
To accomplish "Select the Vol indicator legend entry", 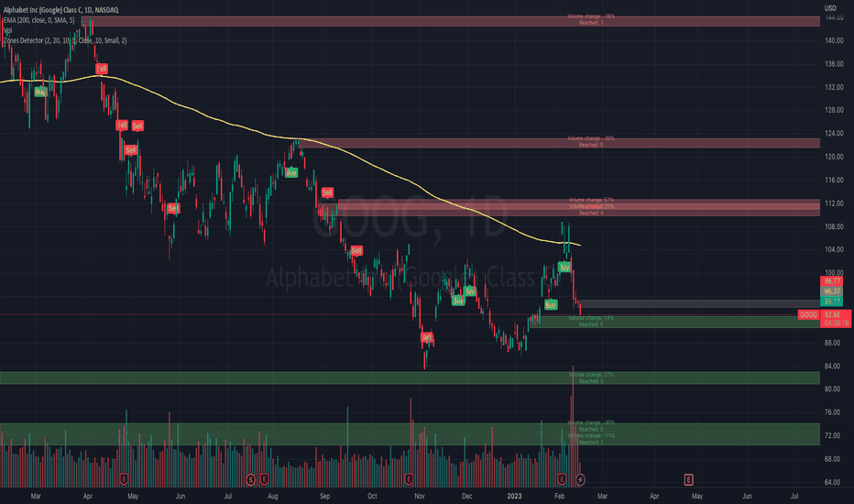I will click(7, 30).
